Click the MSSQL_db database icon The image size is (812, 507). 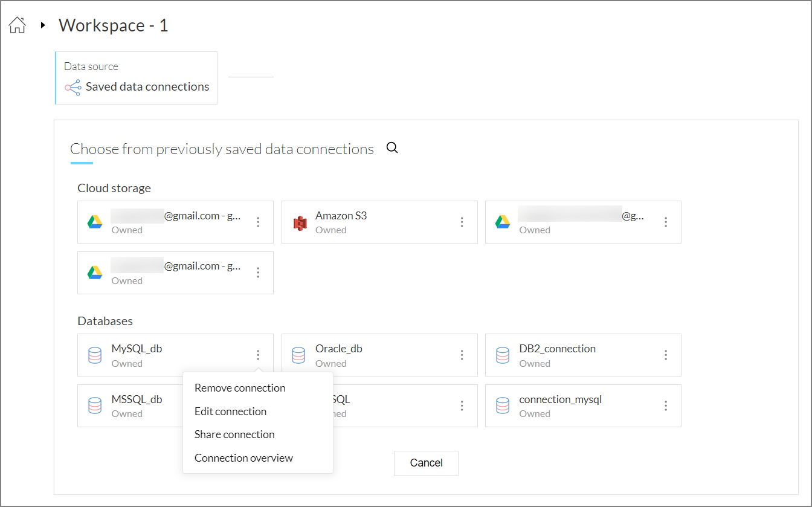click(95, 405)
